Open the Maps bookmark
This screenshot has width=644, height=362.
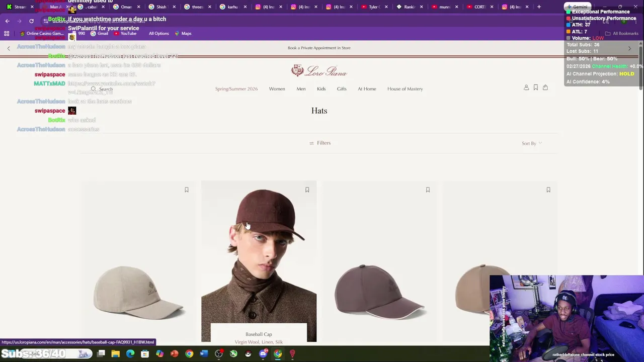183,34
